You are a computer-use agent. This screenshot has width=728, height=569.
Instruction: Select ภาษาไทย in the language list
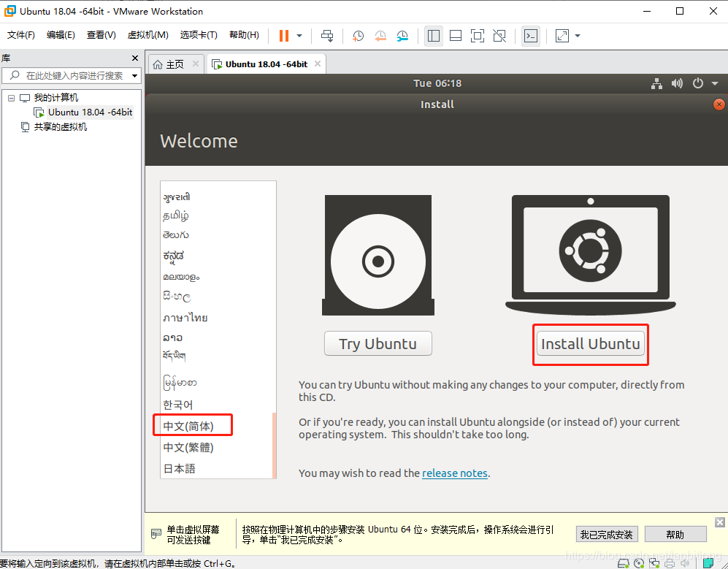(x=185, y=318)
